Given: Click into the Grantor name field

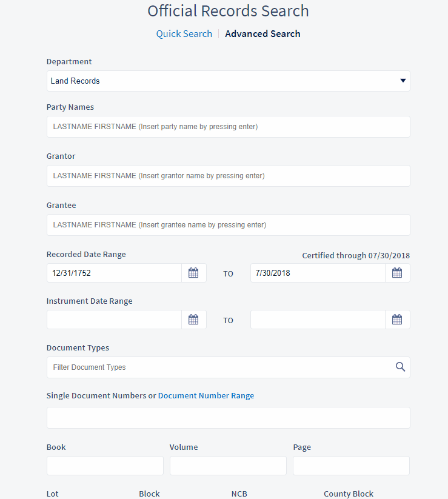Looking at the screenshot, I should click(228, 175).
